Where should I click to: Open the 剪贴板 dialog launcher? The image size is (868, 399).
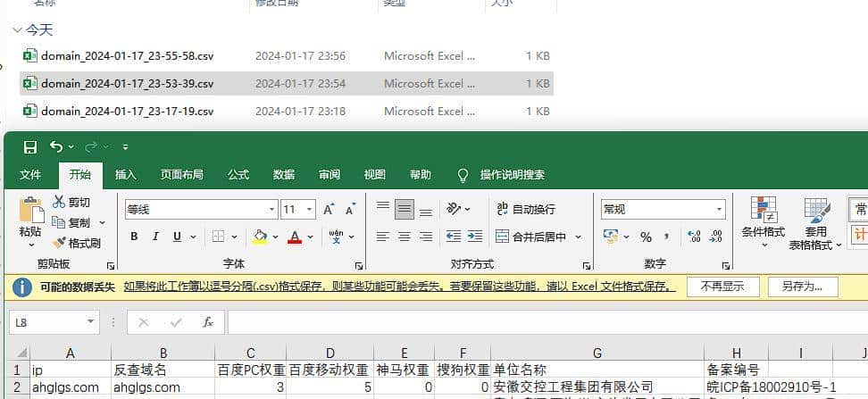pyautogui.click(x=110, y=266)
